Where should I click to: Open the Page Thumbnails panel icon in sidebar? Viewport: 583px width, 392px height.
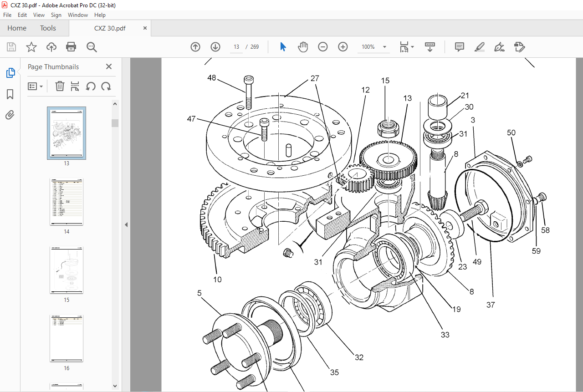pyautogui.click(x=10, y=73)
